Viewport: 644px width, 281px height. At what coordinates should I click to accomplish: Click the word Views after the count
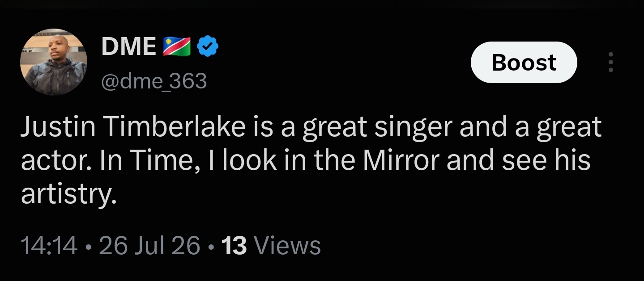[x=287, y=246]
